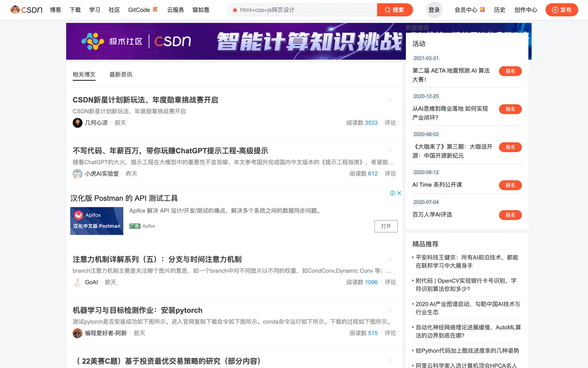Open recommendation 2020 AI产业图谱启动
This screenshot has width=588, height=368.
(x=468, y=308)
